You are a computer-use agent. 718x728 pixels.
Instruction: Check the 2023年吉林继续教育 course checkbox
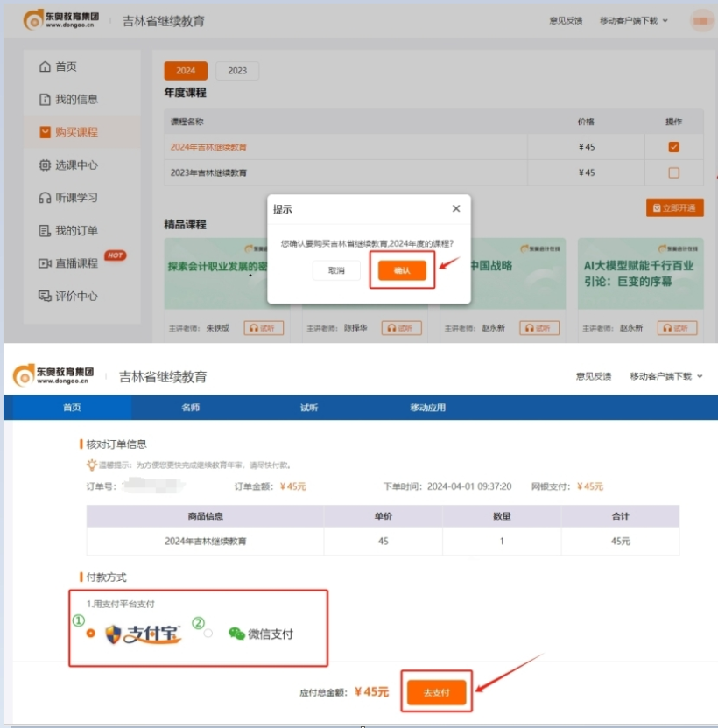pyautogui.click(x=673, y=172)
